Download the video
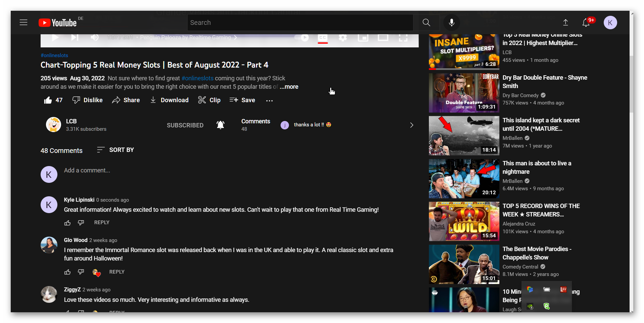 click(x=169, y=100)
